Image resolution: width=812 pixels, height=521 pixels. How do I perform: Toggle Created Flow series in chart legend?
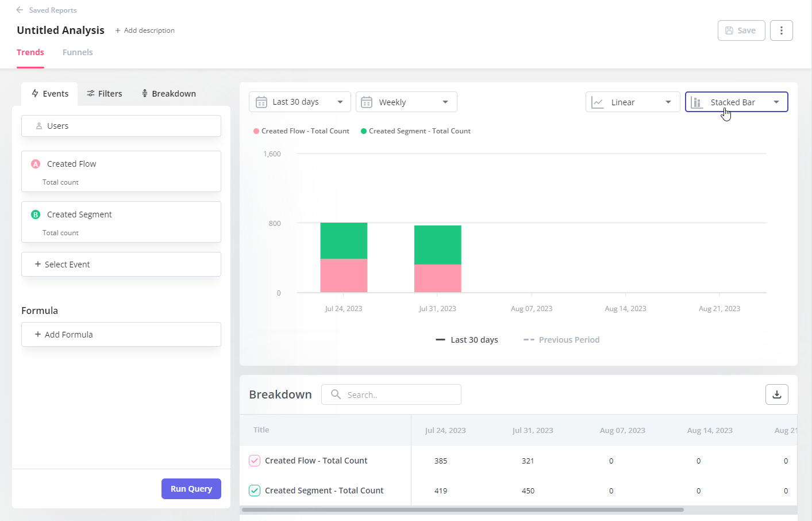(x=301, y=131)
